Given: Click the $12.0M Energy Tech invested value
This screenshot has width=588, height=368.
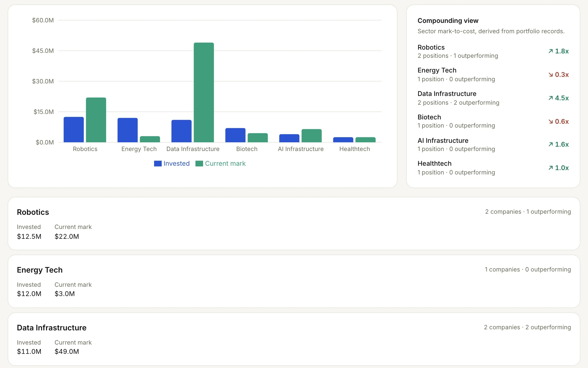Looking at the screenshot, I should (29, 294).
